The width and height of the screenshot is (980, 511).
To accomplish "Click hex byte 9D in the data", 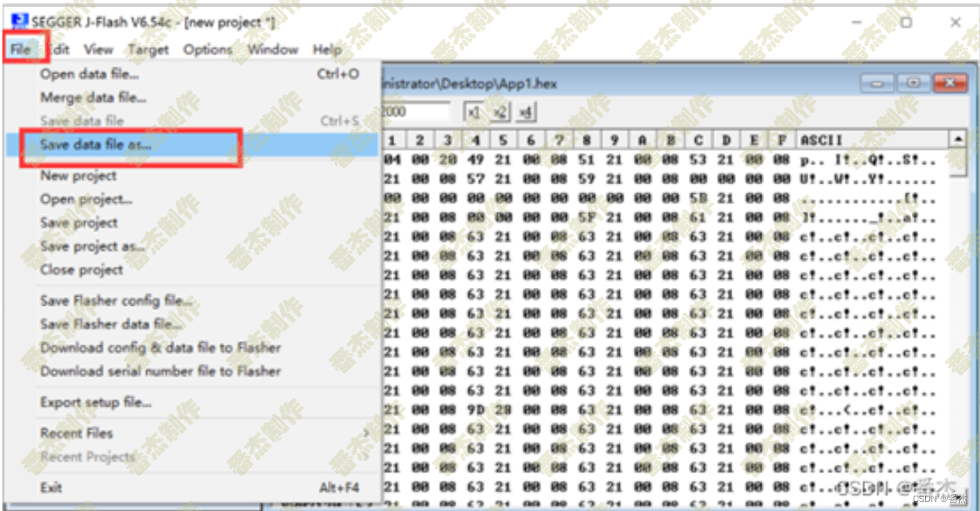I will pyautogui.click(x=475, y=410).
